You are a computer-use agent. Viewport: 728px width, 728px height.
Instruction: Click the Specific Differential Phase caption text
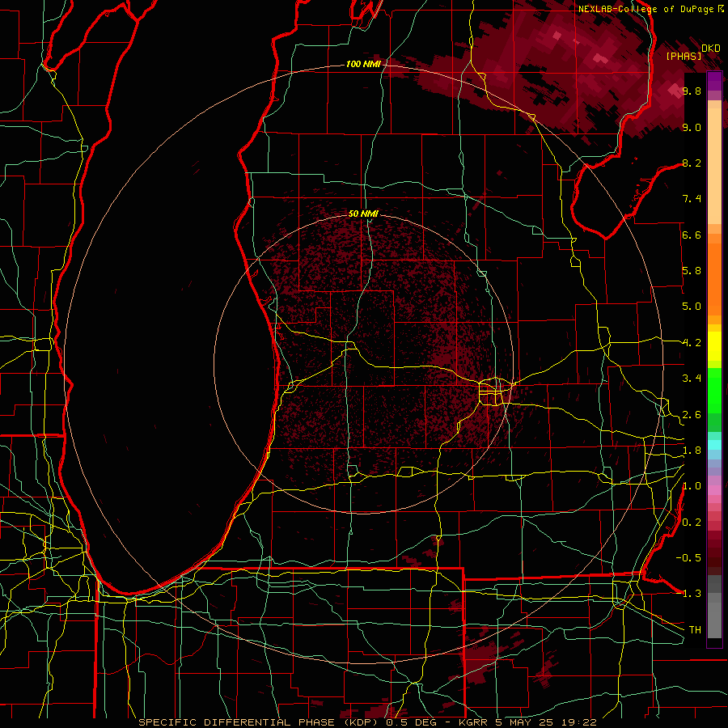click(x=367, y=722)
